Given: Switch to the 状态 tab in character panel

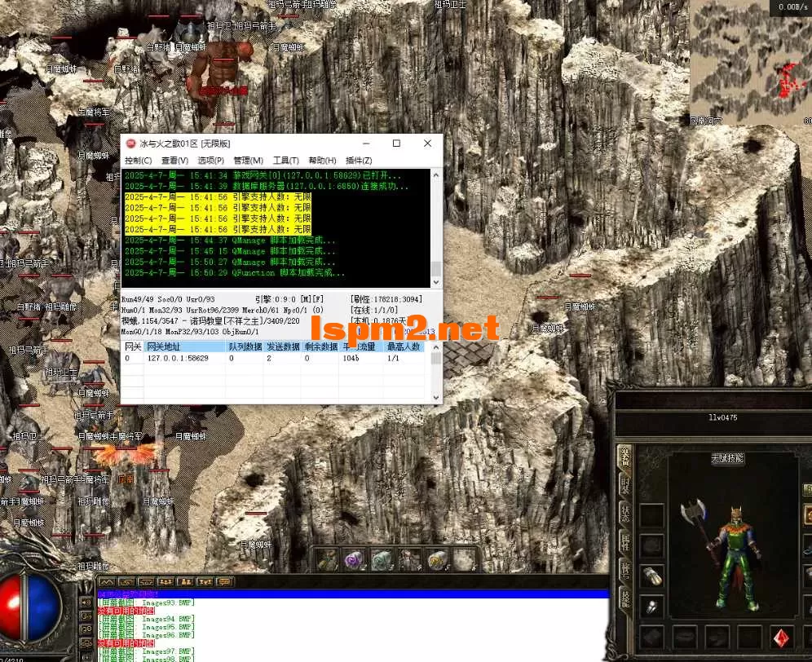Looking at the screenshot, I should 625,516.
